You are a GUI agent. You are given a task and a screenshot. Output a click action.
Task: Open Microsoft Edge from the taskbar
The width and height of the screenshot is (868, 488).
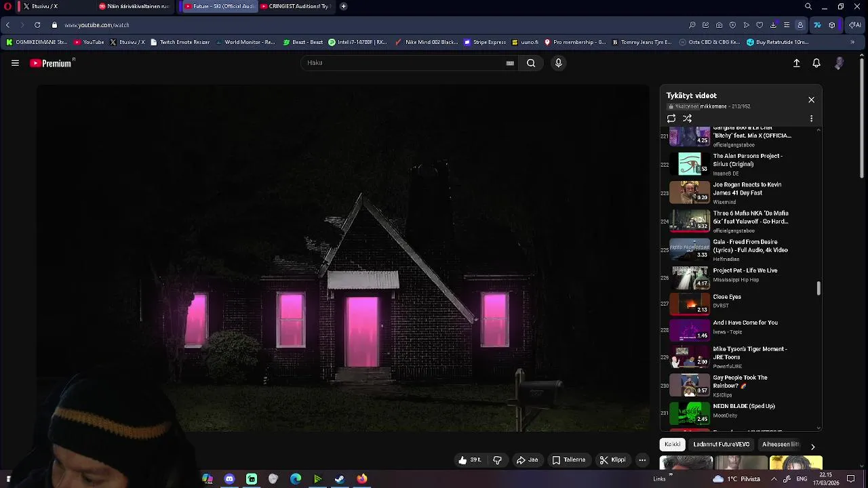[x=296, y=479]
